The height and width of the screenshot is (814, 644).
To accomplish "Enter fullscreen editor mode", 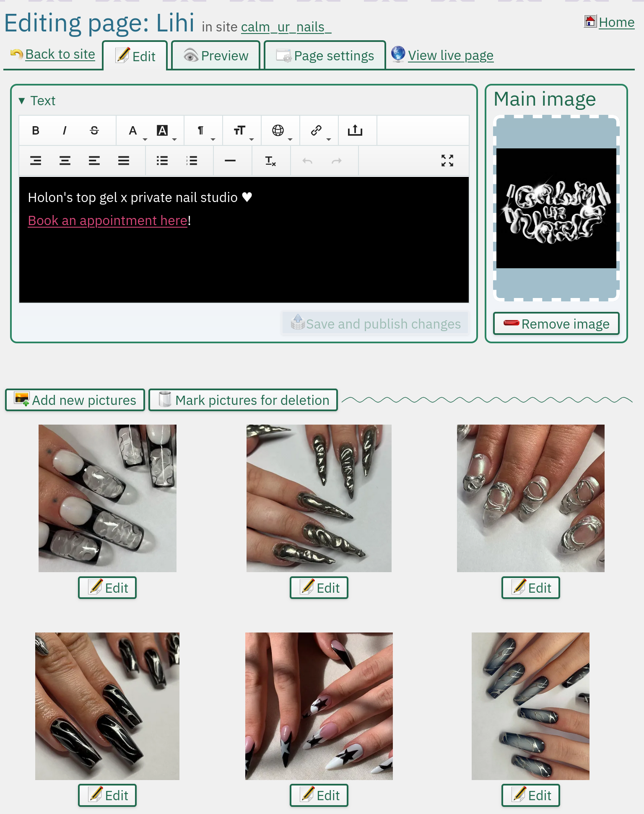I will tap(447, 161).
